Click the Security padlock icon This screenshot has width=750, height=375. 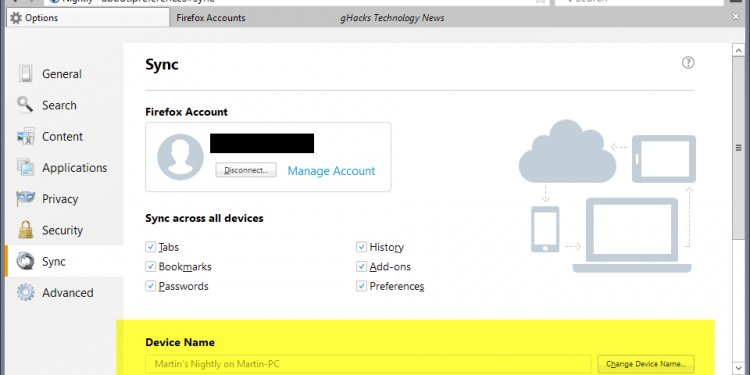25,230
